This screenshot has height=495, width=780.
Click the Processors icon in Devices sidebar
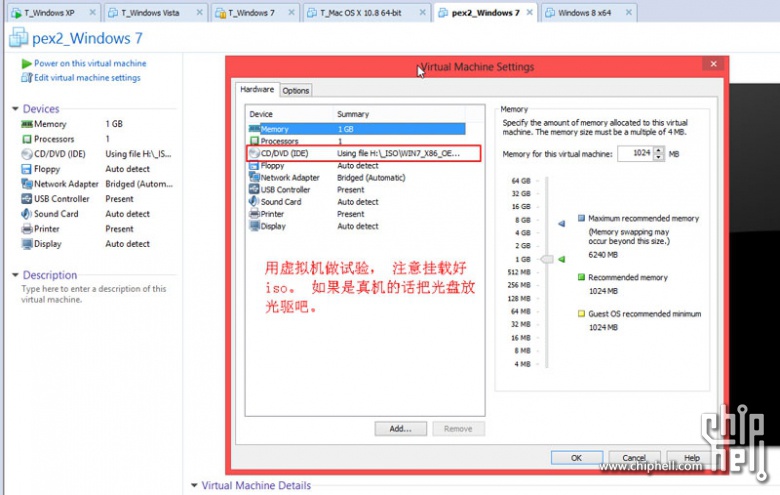tap(26, 139)
